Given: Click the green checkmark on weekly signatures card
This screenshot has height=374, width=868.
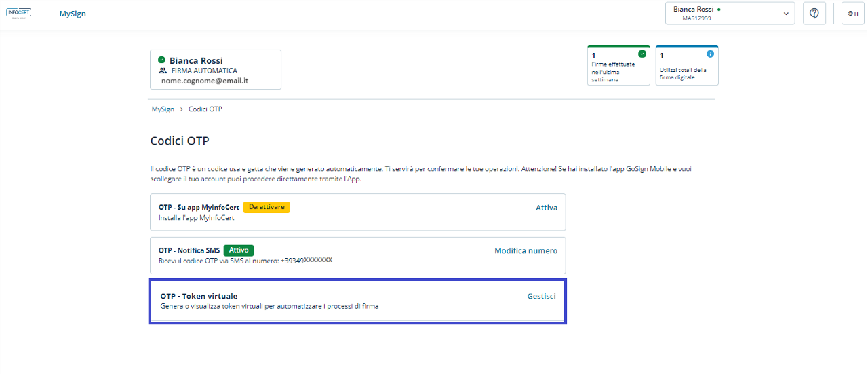Looking at the screenshot, I should [x=642, y=54].
